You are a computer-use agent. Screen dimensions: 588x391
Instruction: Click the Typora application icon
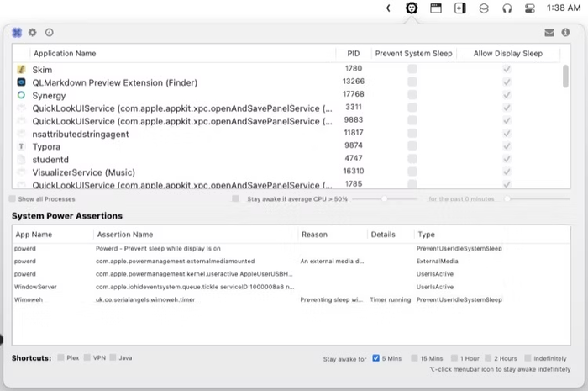pos(21,146)
